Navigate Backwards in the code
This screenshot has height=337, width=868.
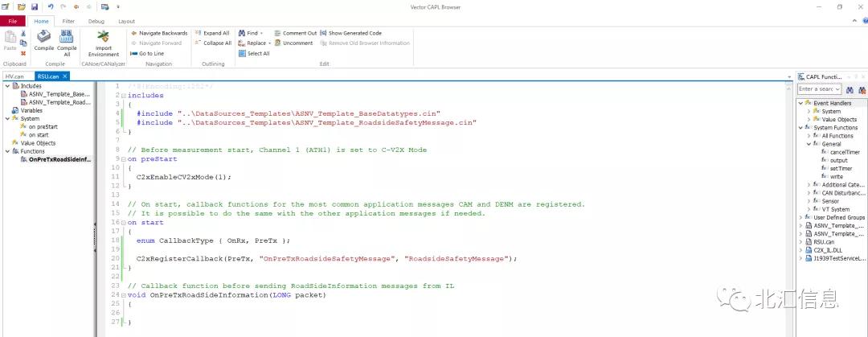tap(159, 33)
